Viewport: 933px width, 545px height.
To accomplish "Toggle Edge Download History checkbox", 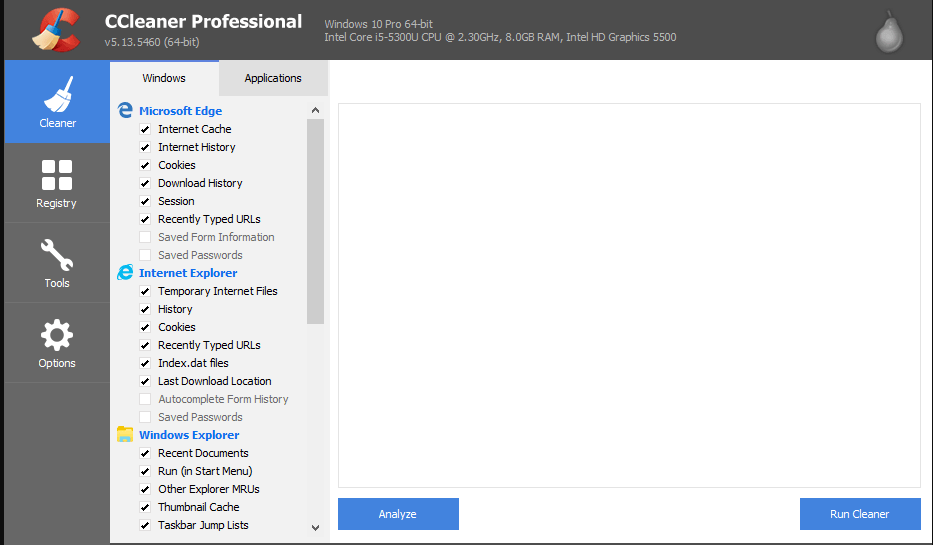I will (145, 183).
